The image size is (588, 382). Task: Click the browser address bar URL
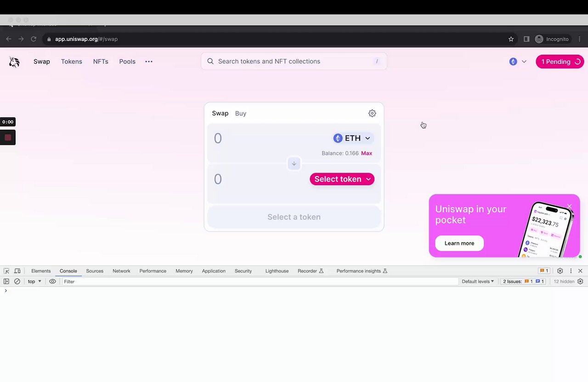pos(86,39)
